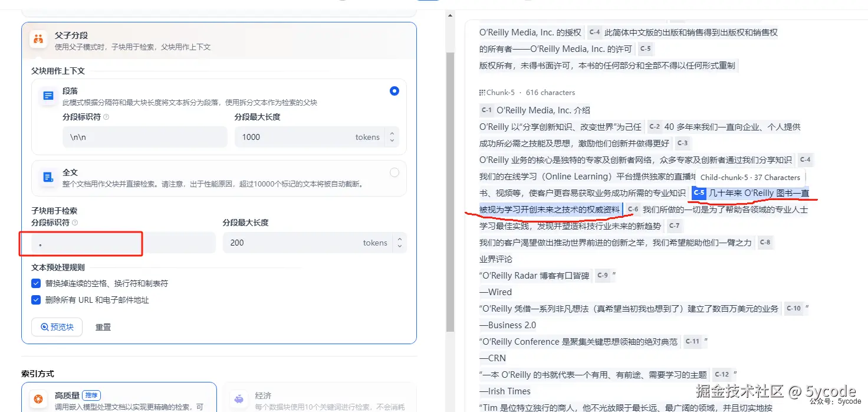Click the 父块用作上下文 section label
Screen dimensions: 868x412
[58, 71]
